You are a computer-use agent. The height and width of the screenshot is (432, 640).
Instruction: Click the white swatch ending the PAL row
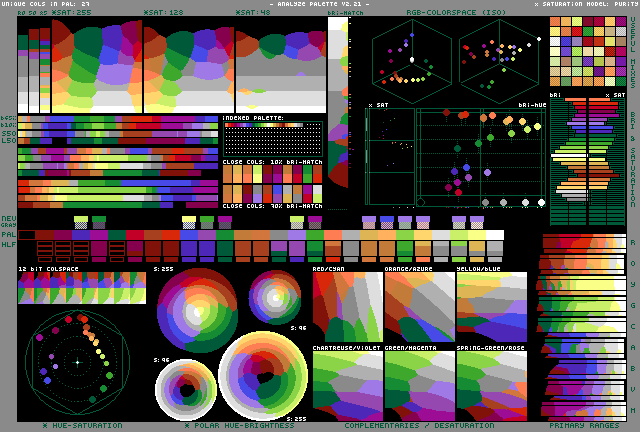[x=495, y=235]
